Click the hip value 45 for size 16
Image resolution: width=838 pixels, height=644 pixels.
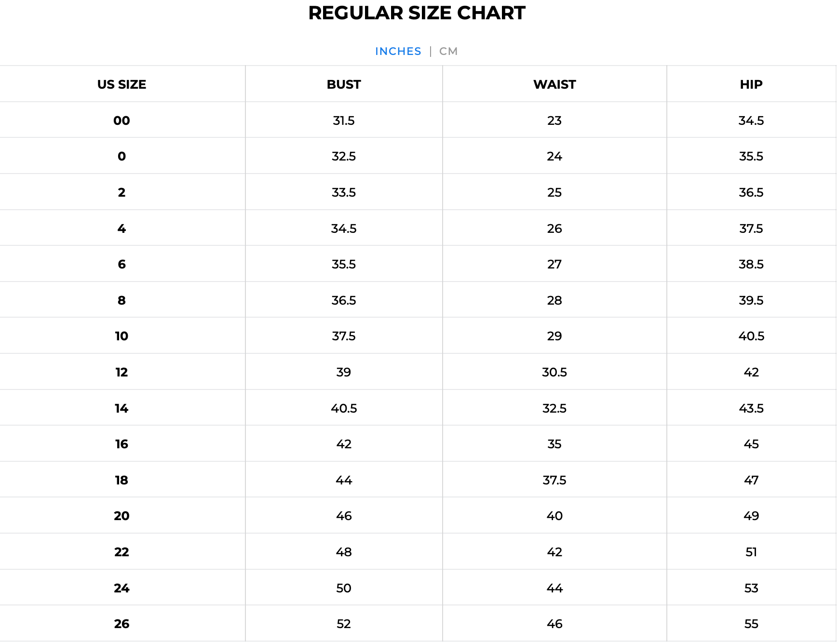pos(751,443)
